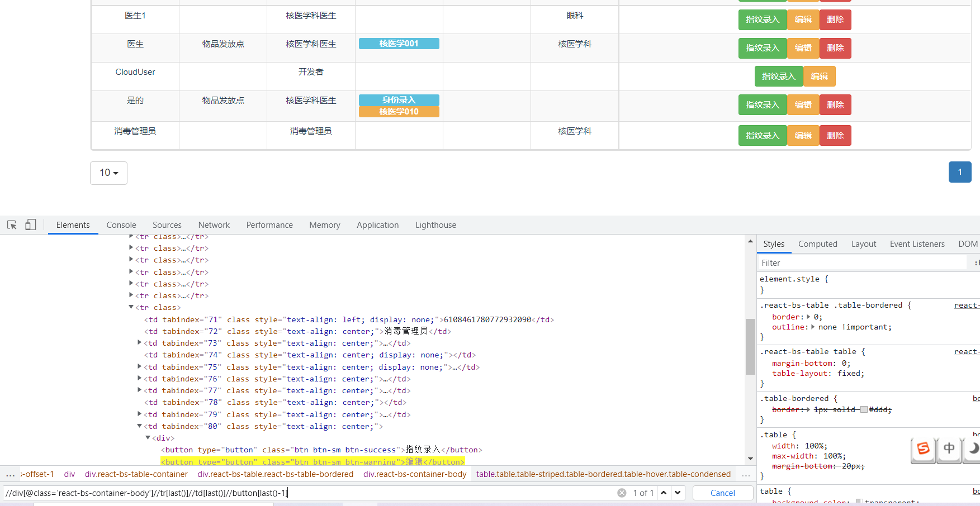Select the div.react-bs-table-container breadcrumb

pos(136,474)
